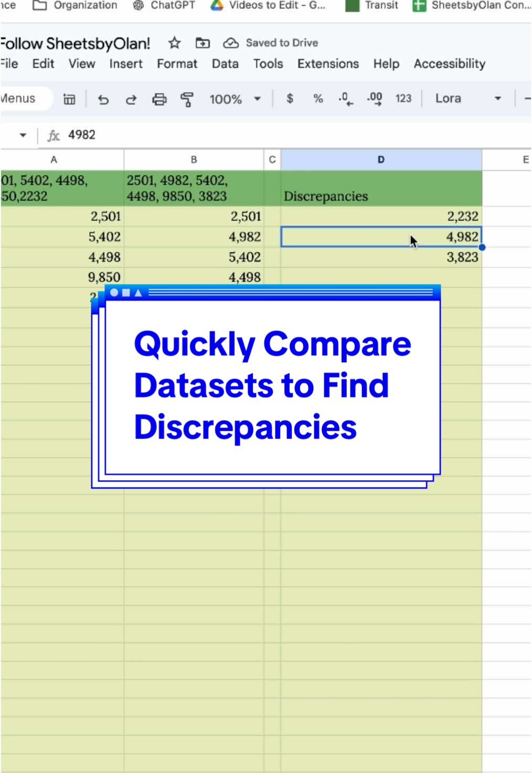Open more number formats via 123 icon

(403, 98)
